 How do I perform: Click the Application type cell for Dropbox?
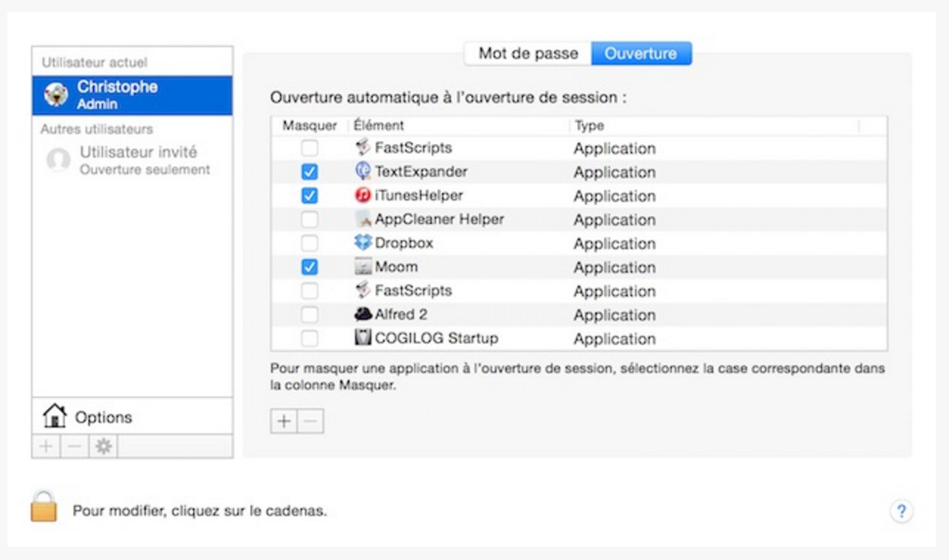point(614,243)
